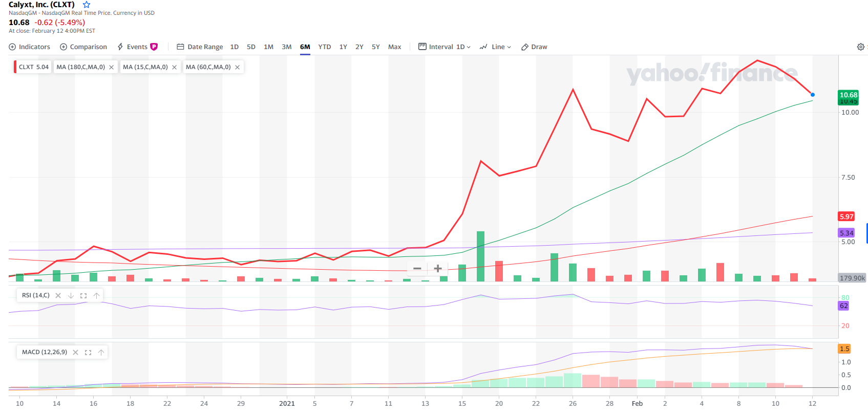The image size is (868, 414).
Task: Maximize the RSI panel
Action: coord(83,295)
